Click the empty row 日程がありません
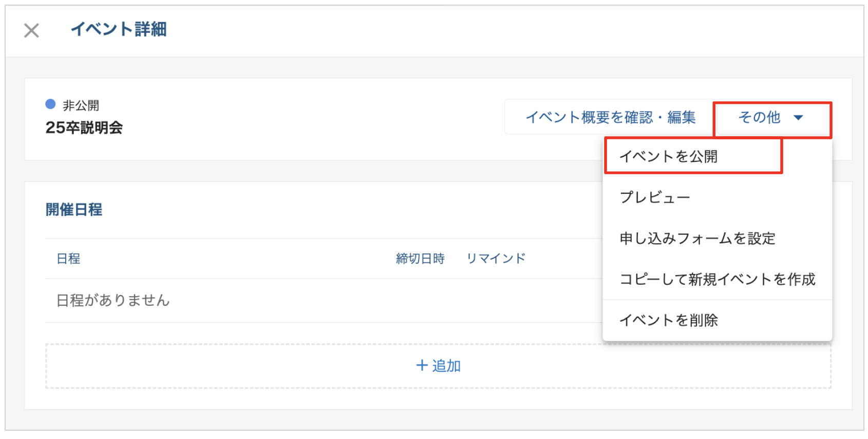The image size is (868, 439). click(x=113, y=300)
